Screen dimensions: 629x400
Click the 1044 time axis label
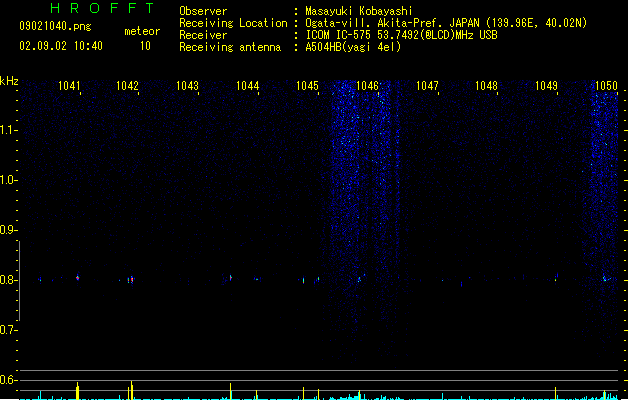tap(248, 86)
